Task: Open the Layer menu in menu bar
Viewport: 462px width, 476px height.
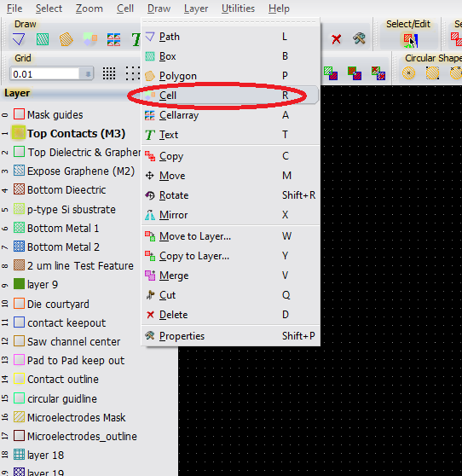Action: click(196, 9)
